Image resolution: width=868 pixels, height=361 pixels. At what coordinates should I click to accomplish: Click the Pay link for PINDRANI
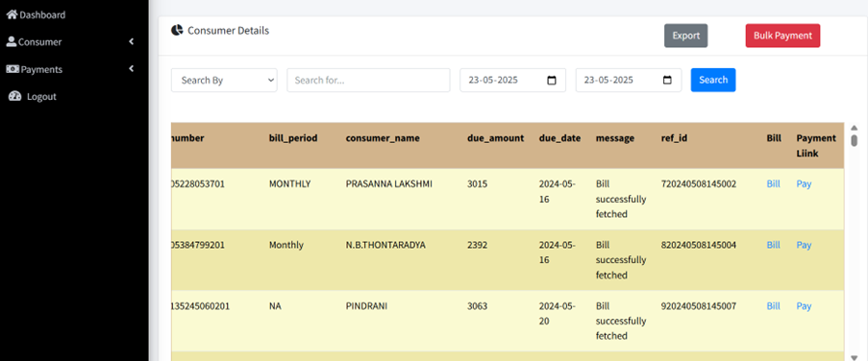point(804,305)
